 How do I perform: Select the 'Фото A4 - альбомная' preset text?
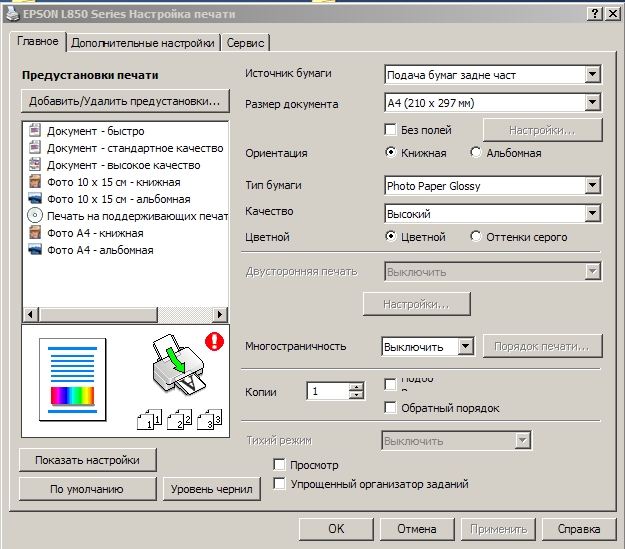[100, 250]
